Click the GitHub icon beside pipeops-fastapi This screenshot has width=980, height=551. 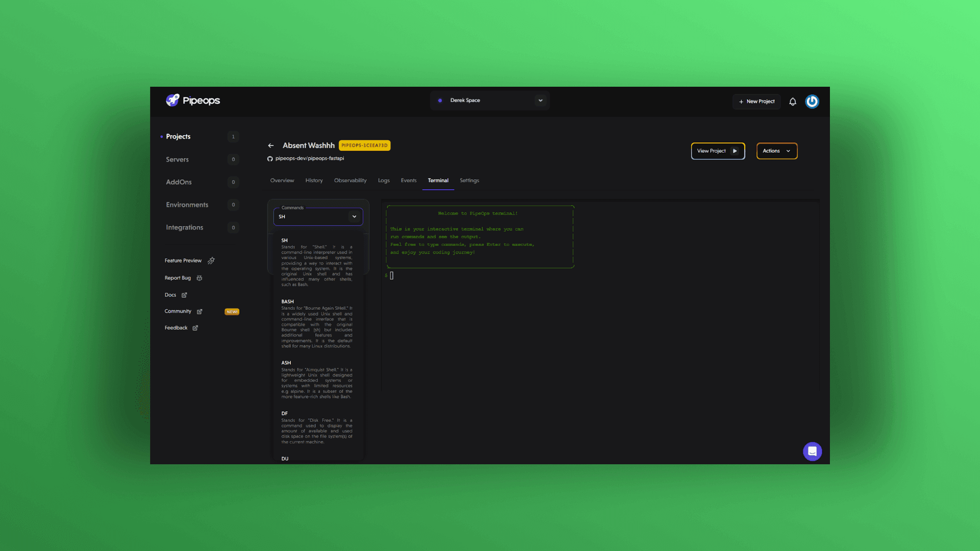270,159
